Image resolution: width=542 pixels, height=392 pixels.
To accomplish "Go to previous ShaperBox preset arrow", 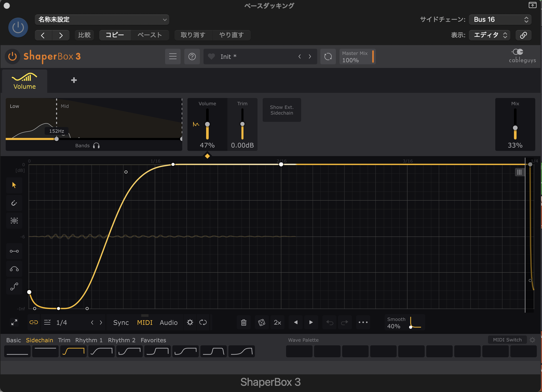I will point(300,57).
